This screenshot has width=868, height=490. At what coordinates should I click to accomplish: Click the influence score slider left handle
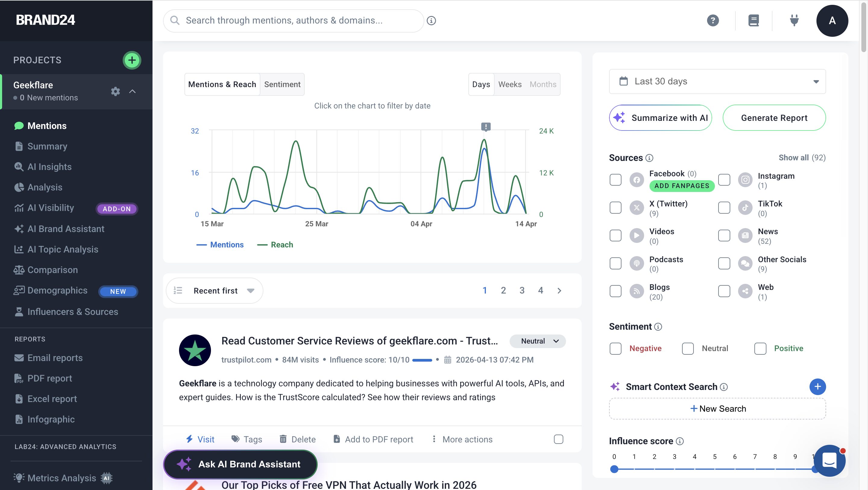coord(614,469)
